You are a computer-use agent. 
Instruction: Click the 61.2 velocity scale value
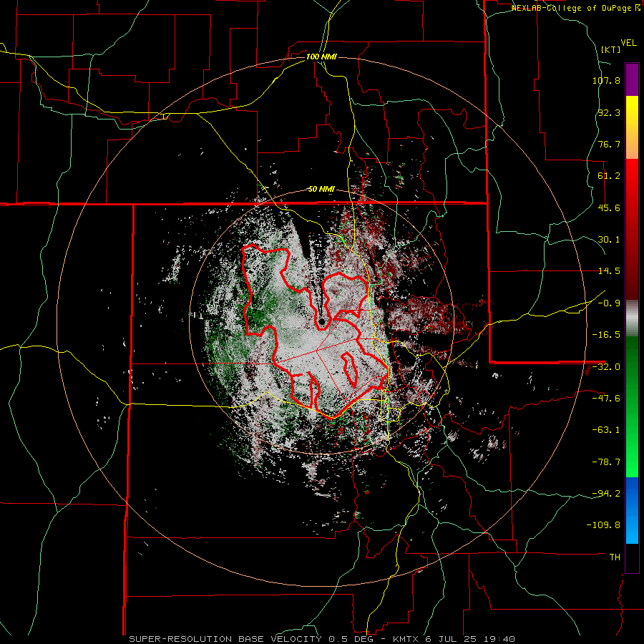609,176
